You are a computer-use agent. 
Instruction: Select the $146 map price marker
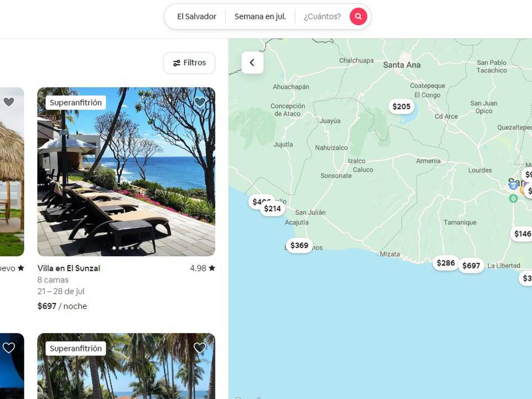[x=522, y=234]
